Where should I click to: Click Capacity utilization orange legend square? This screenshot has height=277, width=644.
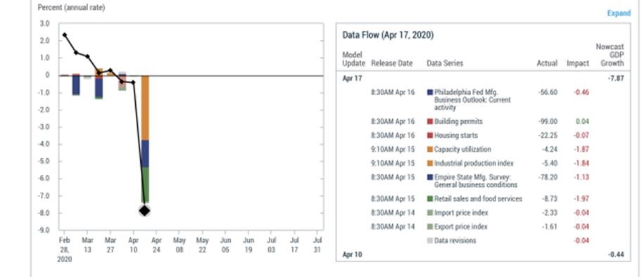click(430, 149)
